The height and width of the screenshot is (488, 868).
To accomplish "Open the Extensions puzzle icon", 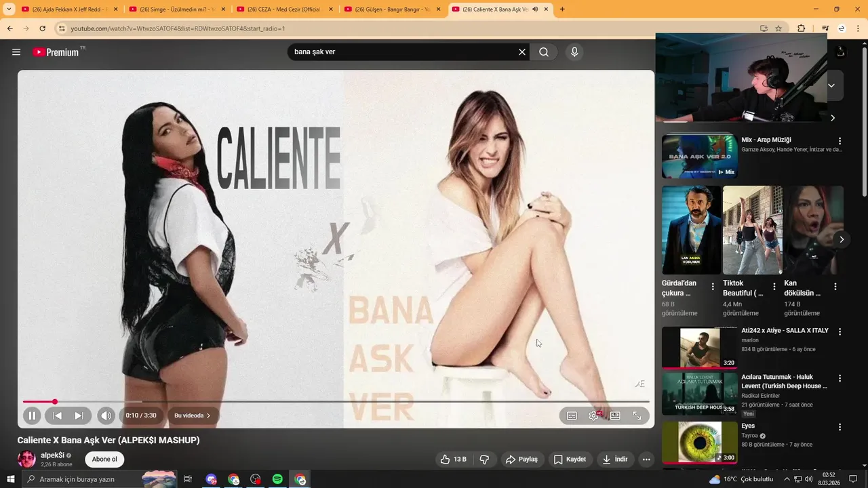I will click(802, 28).
